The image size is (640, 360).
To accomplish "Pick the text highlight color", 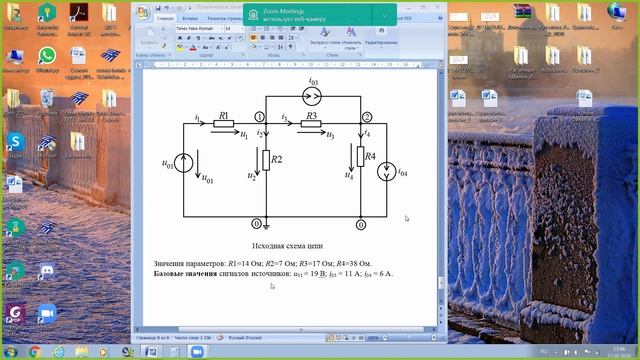I will [180, 47].
